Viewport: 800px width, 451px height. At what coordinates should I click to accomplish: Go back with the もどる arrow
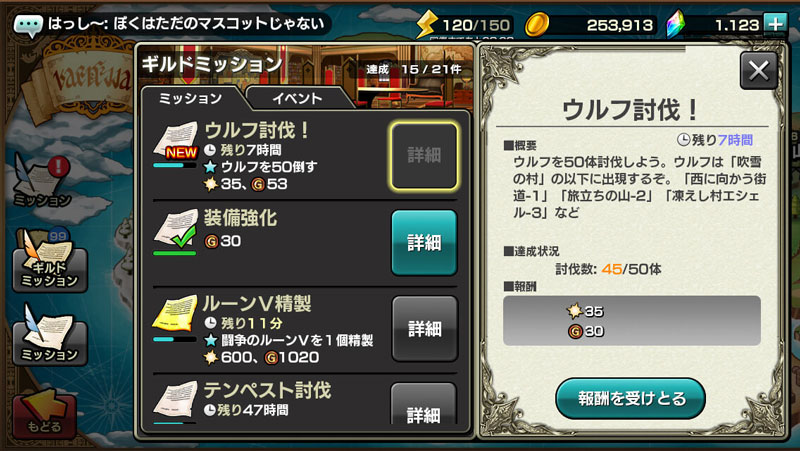pyautogui.click(x=45, y=414)
